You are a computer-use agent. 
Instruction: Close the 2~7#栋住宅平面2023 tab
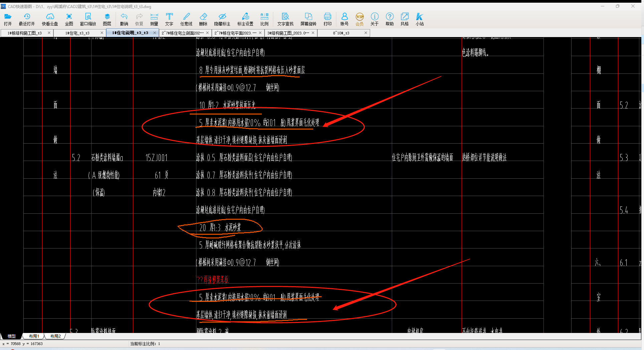(x=260, y=33)
